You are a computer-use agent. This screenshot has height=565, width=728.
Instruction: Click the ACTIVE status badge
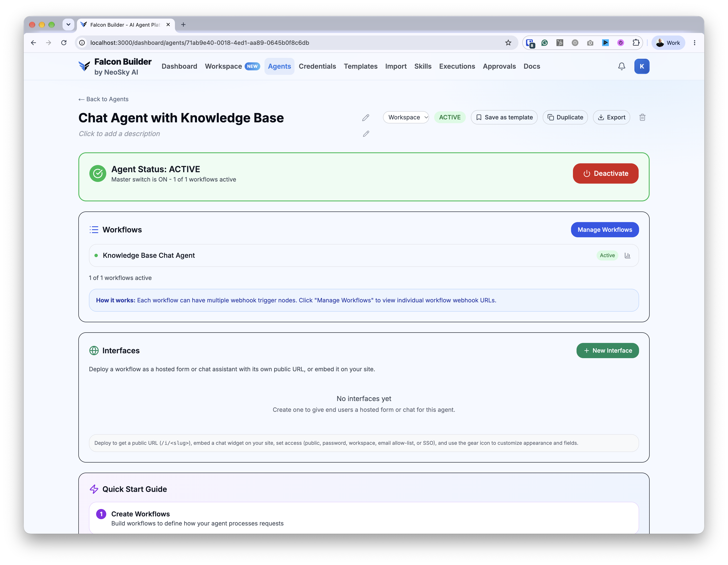[450, 117]
